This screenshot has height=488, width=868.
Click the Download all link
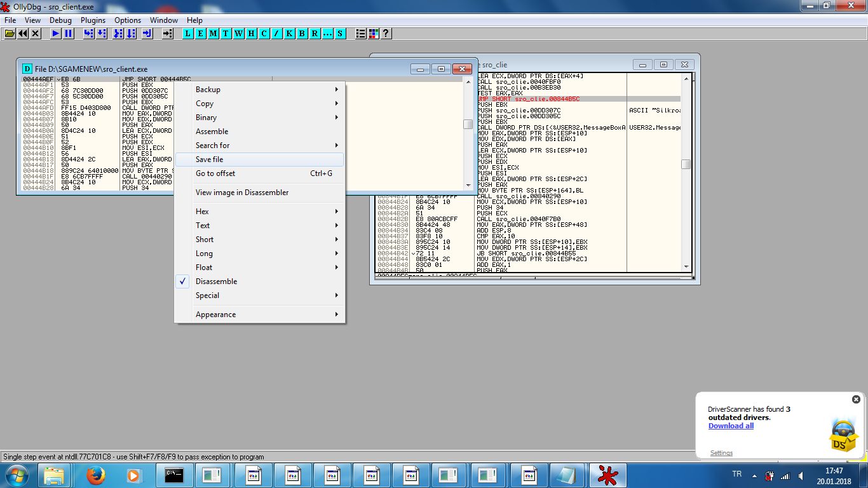(731, 426)
